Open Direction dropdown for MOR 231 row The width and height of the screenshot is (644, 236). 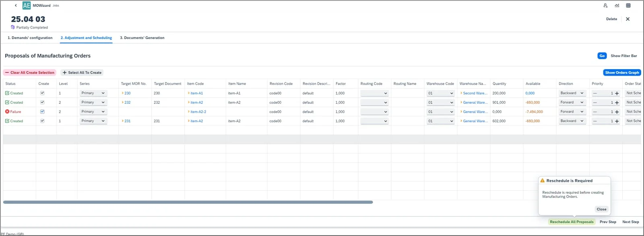click(x=572, y=121)
